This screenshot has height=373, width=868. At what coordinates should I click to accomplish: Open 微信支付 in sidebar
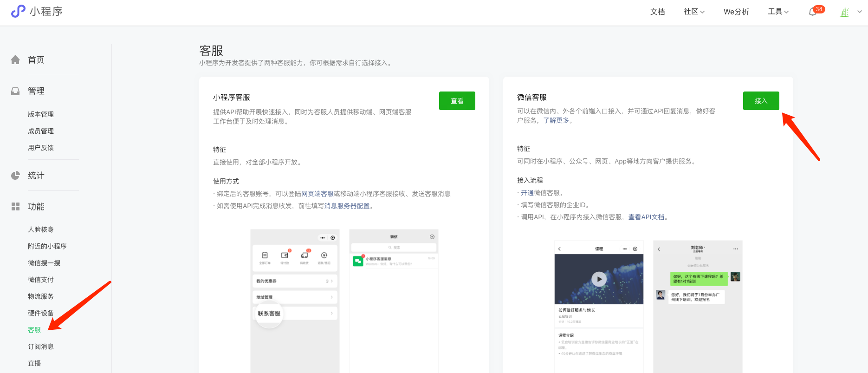pyautogui.click(x=41, y=280)
